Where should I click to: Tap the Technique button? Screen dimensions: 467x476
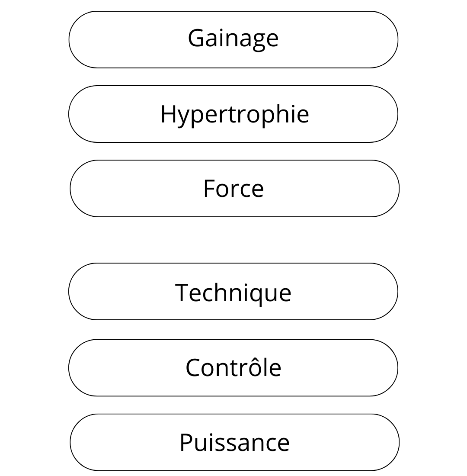point(233,291)
